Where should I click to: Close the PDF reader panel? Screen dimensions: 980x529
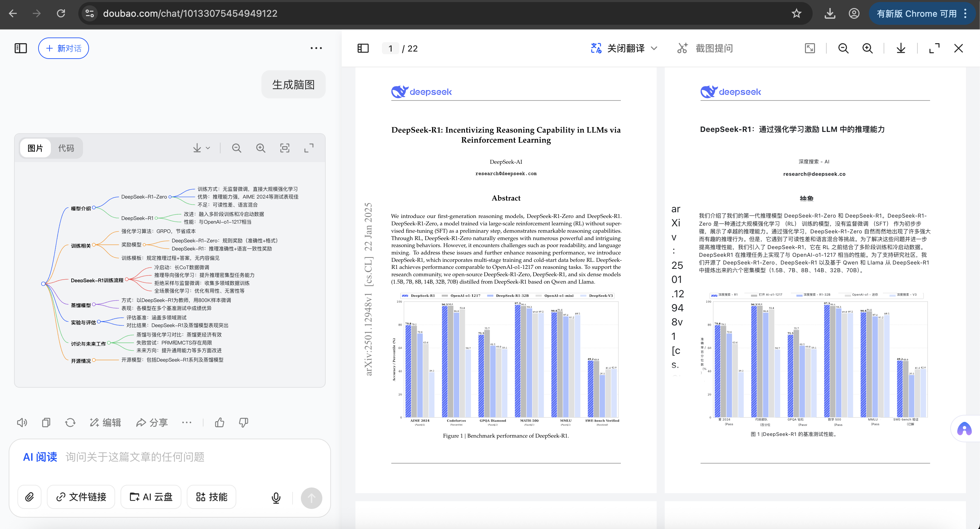coord(958,48)
